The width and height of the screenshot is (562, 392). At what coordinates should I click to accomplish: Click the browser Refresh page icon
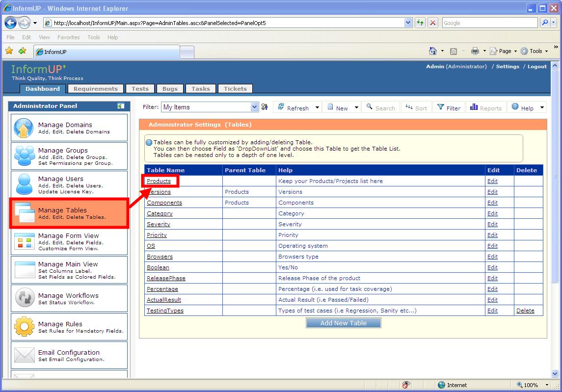tap(420, 23)
